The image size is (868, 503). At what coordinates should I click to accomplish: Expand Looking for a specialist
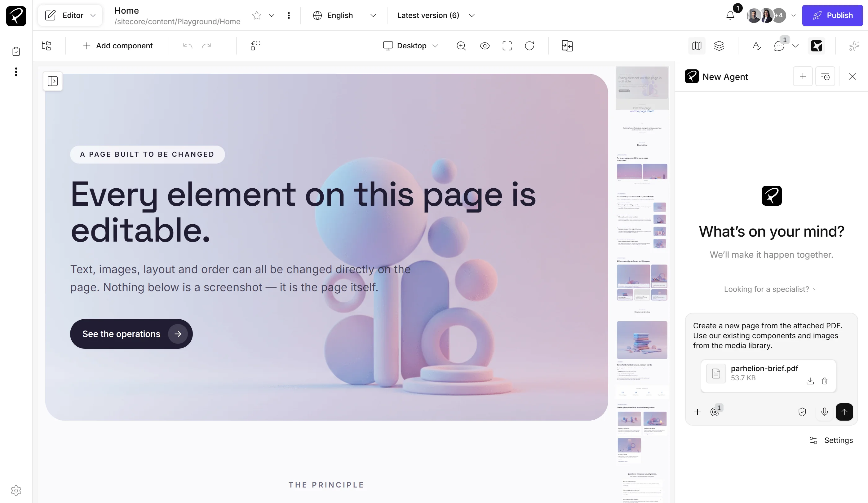click(771, 289)
